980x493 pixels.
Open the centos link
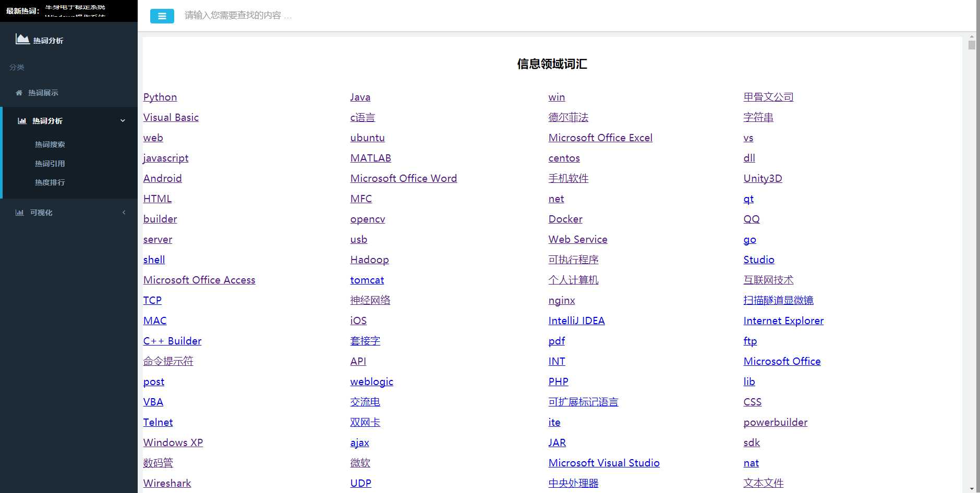tap(564, 158)
